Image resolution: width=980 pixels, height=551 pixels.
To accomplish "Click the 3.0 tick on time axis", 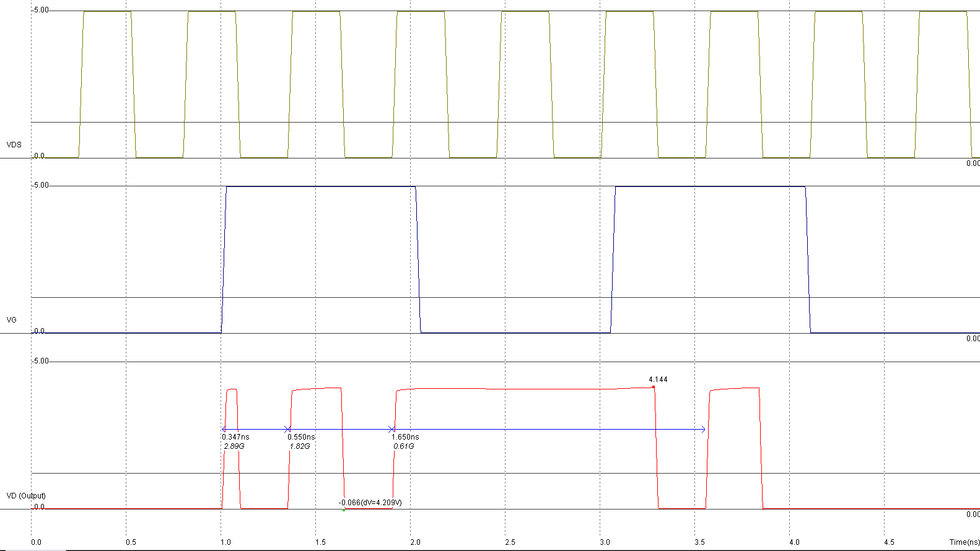I will pos(605,542).
